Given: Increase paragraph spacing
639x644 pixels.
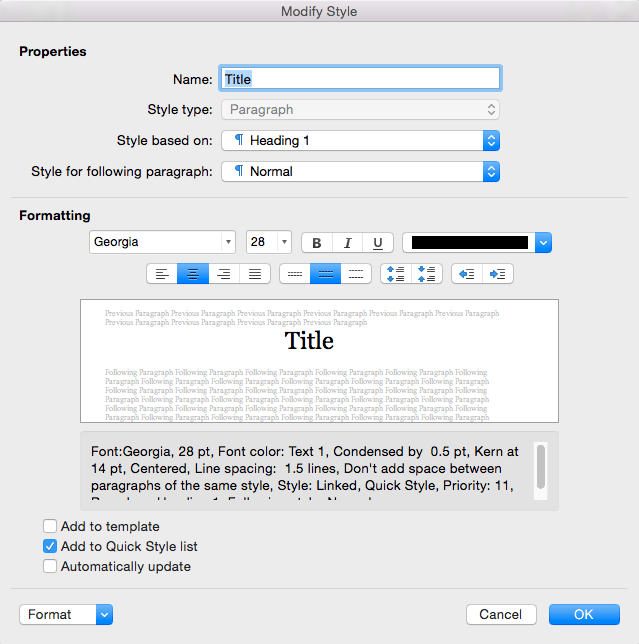Looking at the screenshot, I should coord(396,274).
